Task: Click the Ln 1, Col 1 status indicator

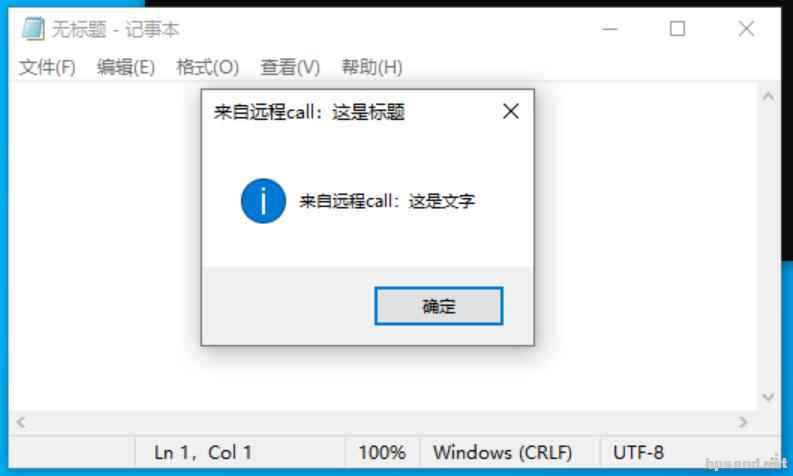Action: coord(203,452)
